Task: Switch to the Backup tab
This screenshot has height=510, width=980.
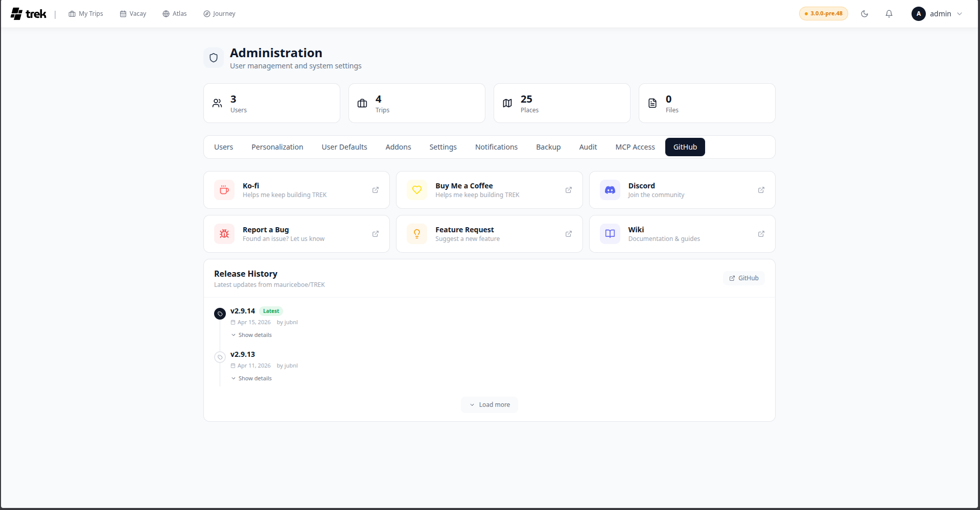Action: 548,147
